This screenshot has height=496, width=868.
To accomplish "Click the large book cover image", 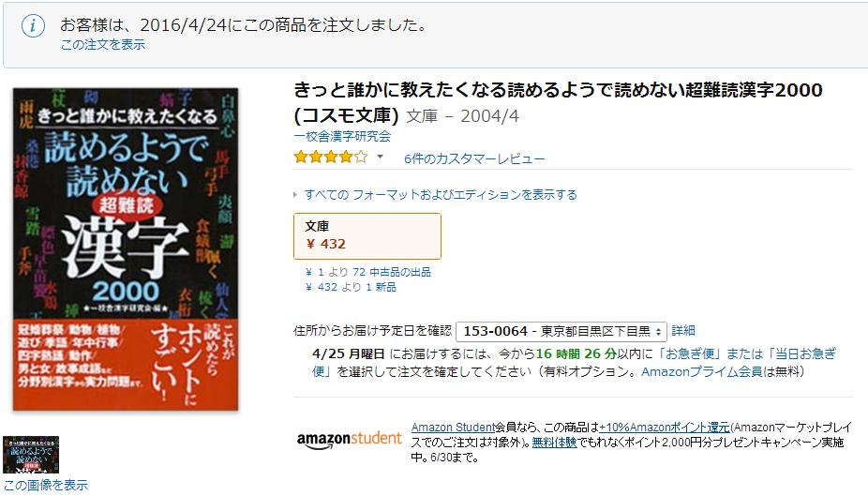I will (x=126, y=249).
